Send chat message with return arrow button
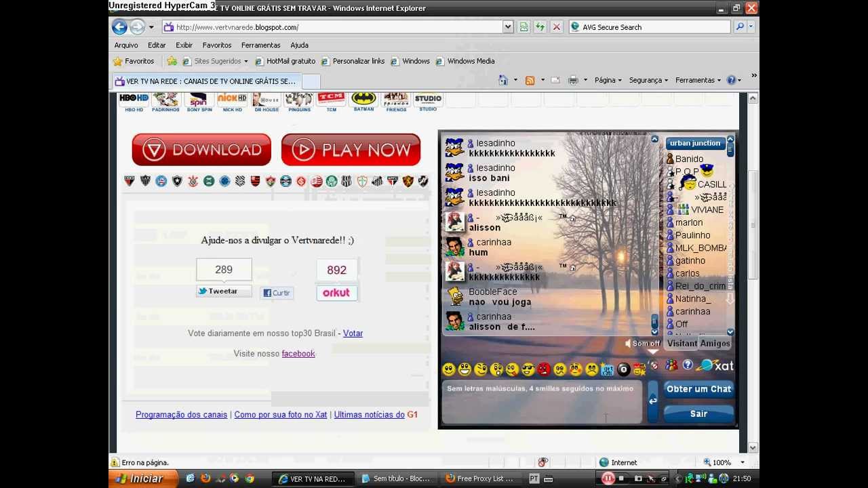The image size is (868, 488). 652,401
